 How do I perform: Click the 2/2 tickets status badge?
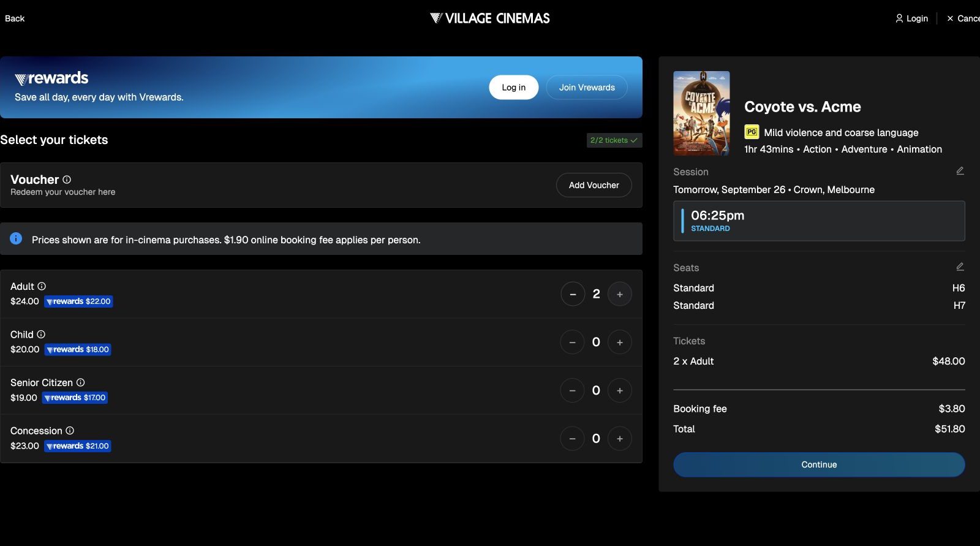614,140
